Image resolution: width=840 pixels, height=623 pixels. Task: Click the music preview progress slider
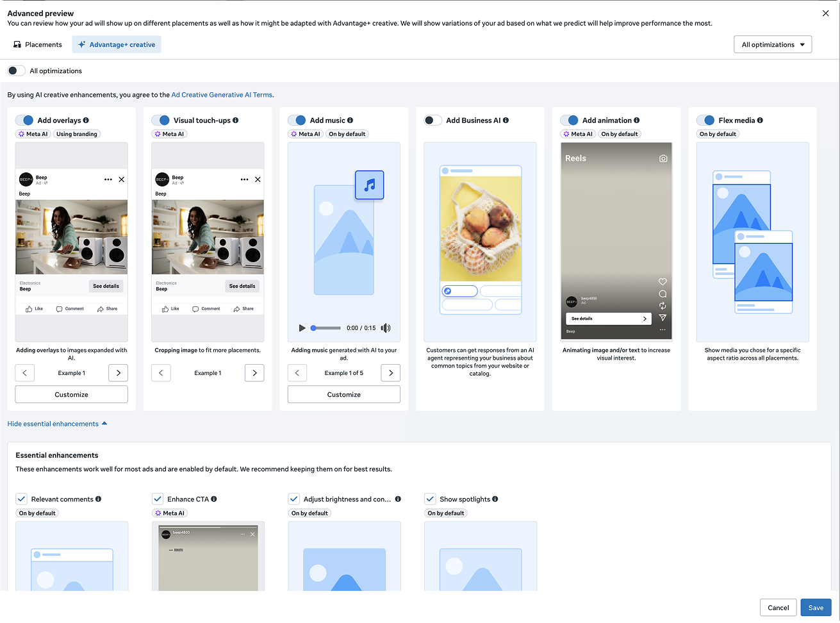point(326,328)
